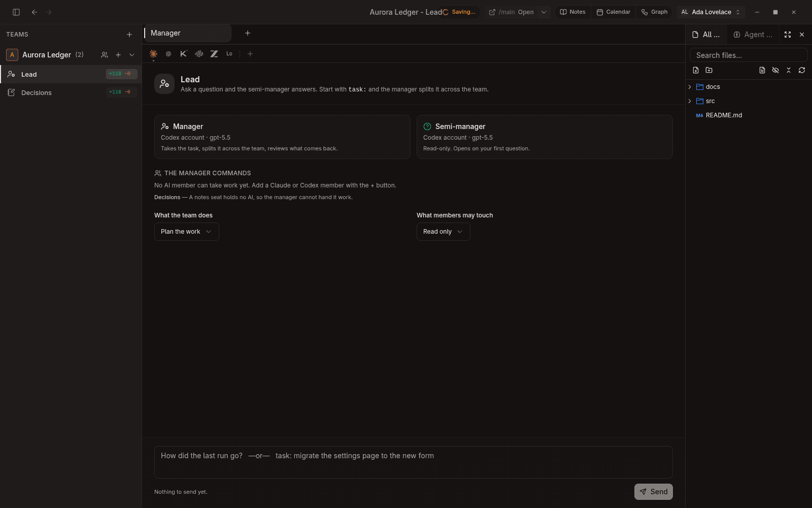This screenshot has height=508, width=812.
Task: Click THE MANAGER COMMANDS heading
Action: pyautogui.click(x=208, y=173)
